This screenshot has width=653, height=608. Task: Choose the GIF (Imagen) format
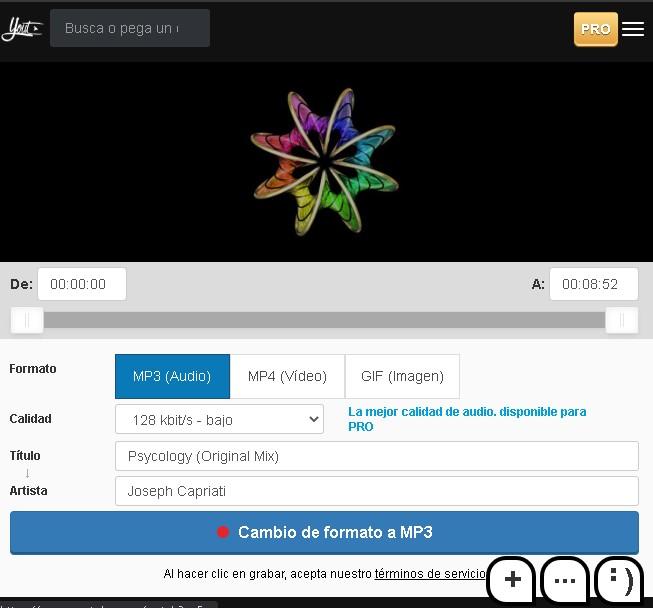[402, 376]
